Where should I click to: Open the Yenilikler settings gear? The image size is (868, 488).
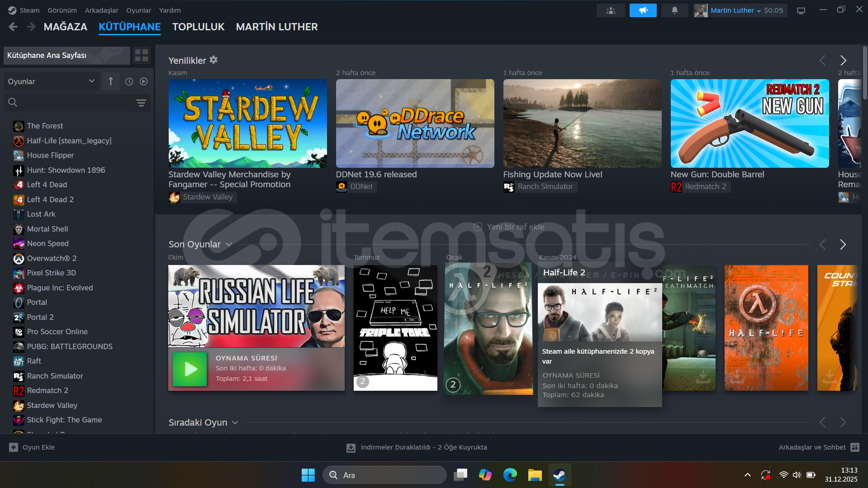tap(213, 60)
